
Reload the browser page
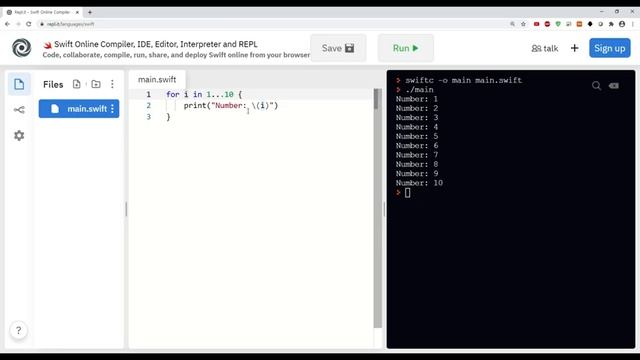point(29,24)
